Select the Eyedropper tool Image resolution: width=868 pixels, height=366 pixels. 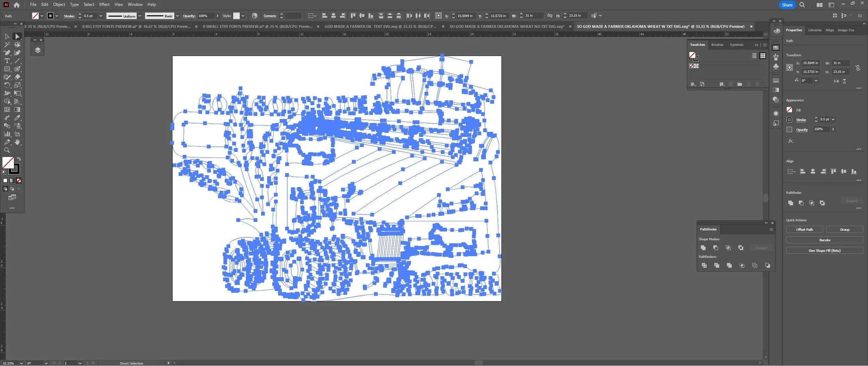click(17, 118)
